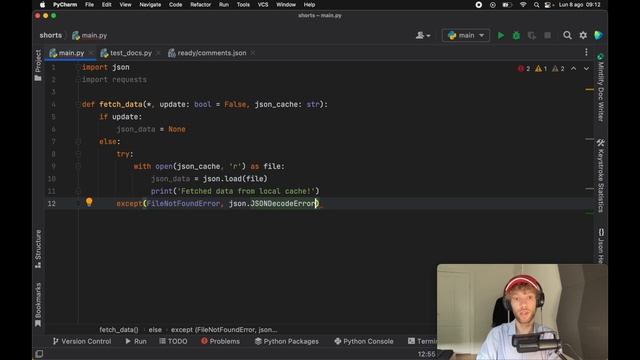The width and height of the screenshot is (640, 360).
Task: Click the shorts project breadcrumb
Action: point(51,36)
